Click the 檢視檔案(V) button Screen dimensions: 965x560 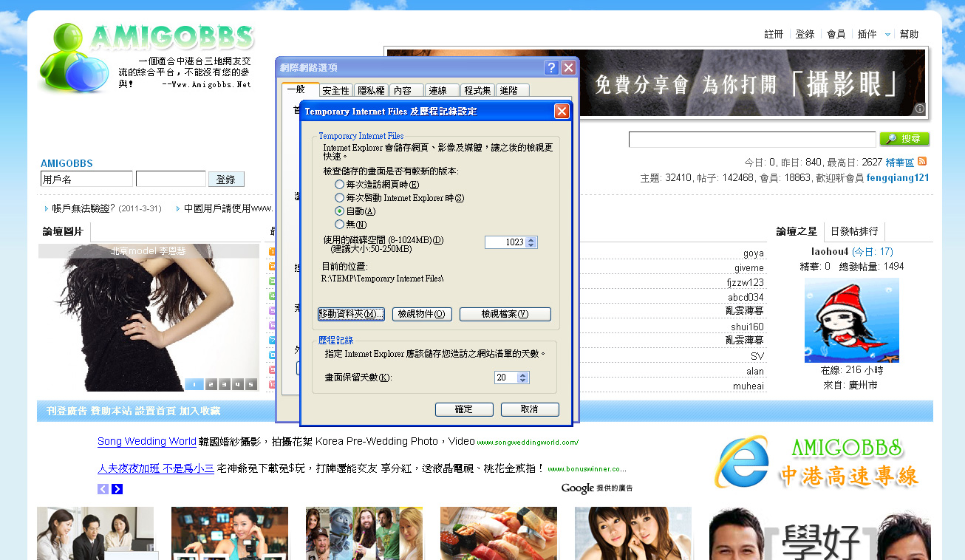pos(505,314)
